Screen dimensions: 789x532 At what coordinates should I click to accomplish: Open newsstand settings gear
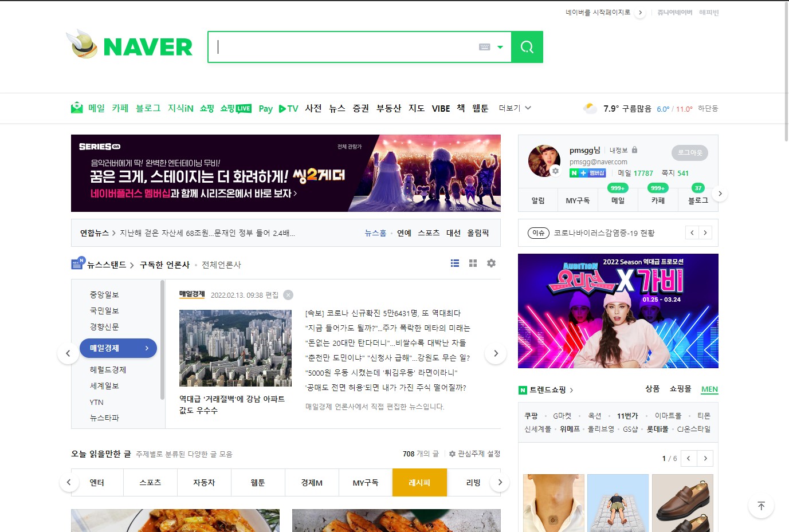click(491, 263)
